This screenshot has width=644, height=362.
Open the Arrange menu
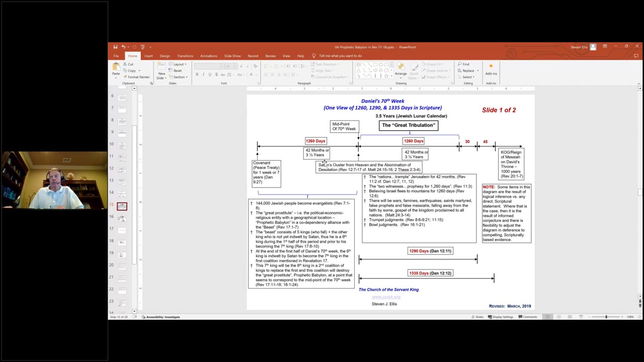point(401,70)
